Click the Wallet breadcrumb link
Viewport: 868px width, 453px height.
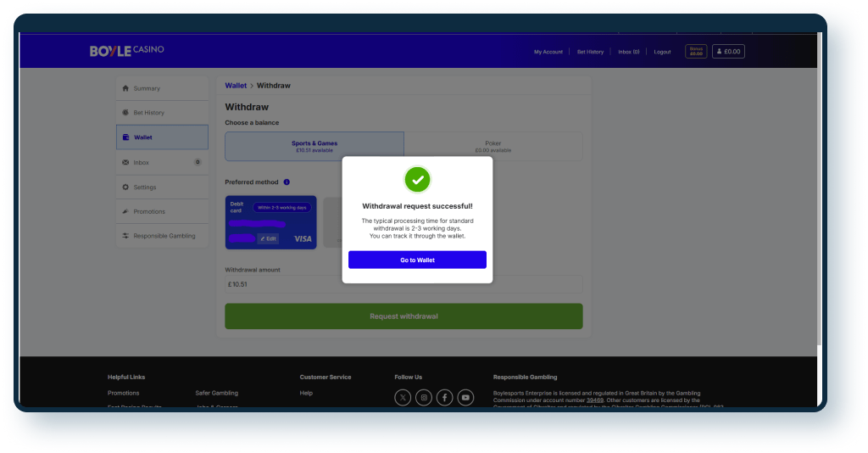(x=236, y=86)
